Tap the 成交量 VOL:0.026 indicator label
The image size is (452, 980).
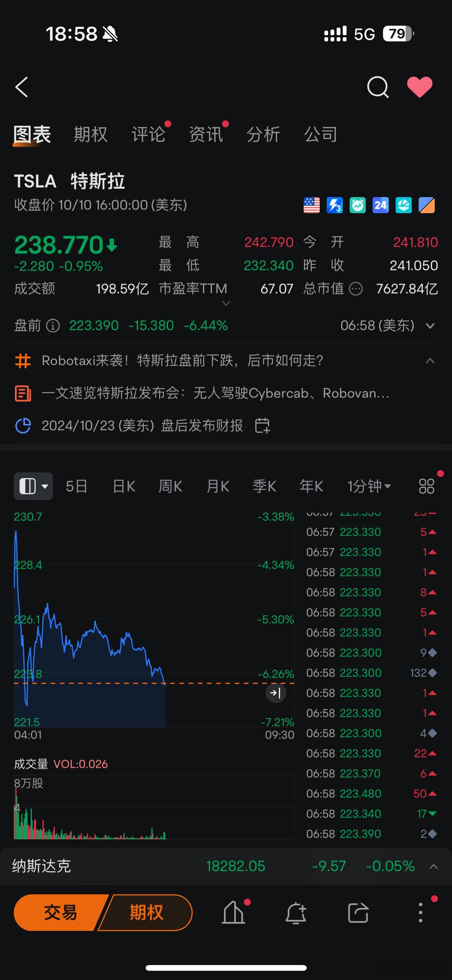coord(61,764)
